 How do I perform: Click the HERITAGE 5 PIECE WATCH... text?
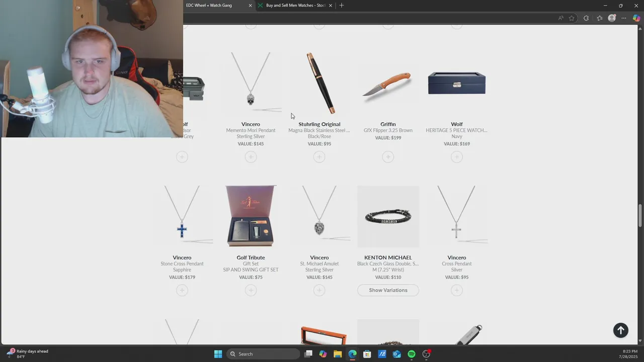coord(456,130)
